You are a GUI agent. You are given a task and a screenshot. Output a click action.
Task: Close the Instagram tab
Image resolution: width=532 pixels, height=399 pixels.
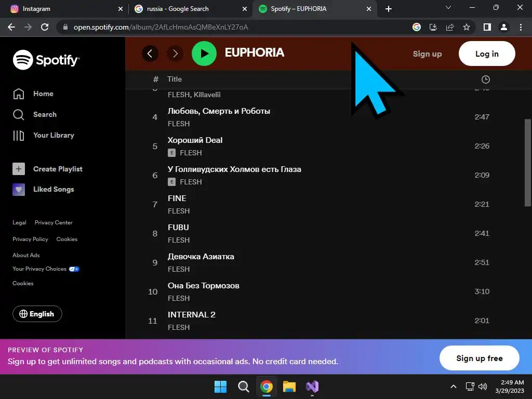coord(121,9)
